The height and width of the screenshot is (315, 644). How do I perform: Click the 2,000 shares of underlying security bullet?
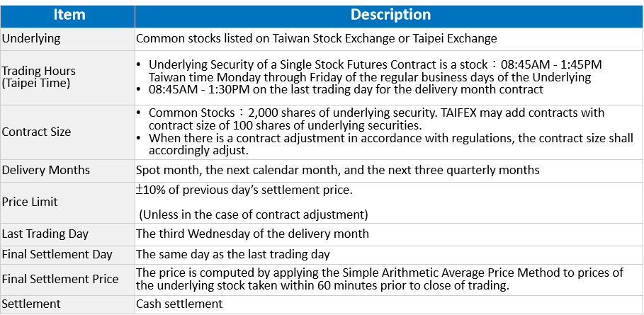371,119
